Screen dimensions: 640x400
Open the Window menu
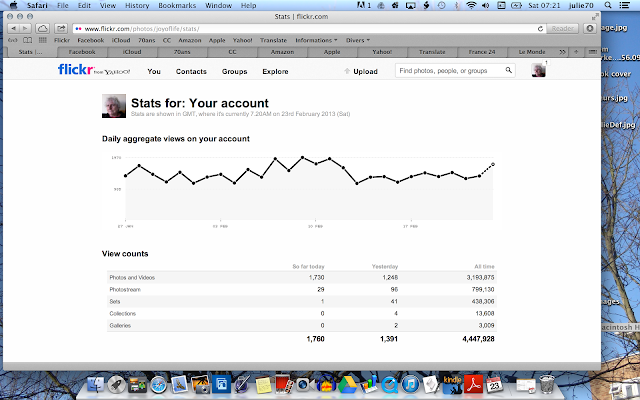coord(218,5)
